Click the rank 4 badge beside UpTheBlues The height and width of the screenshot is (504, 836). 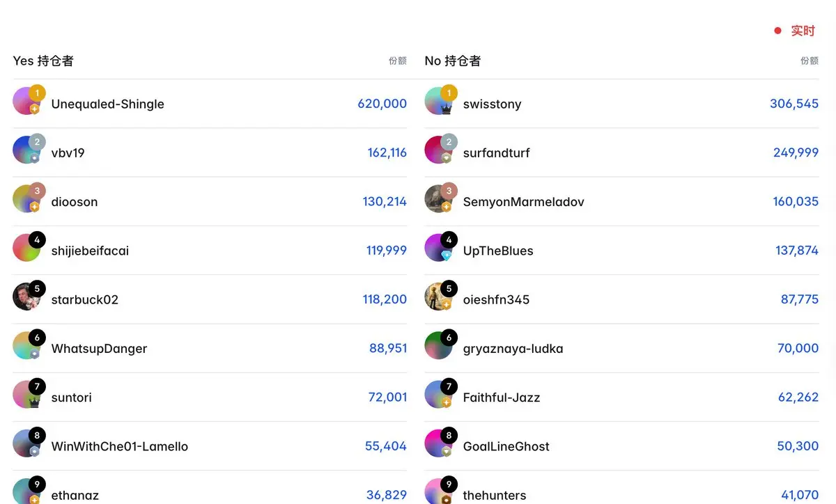coord(449,239)
